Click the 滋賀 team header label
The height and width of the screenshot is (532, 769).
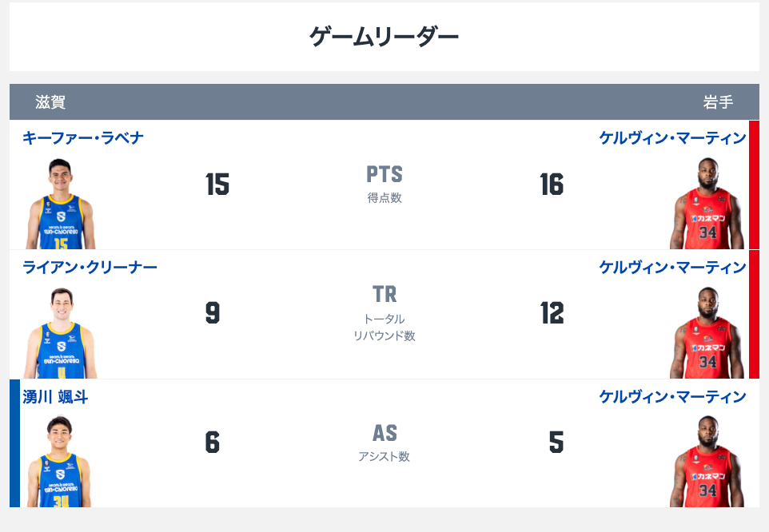(x=50, y=102)
